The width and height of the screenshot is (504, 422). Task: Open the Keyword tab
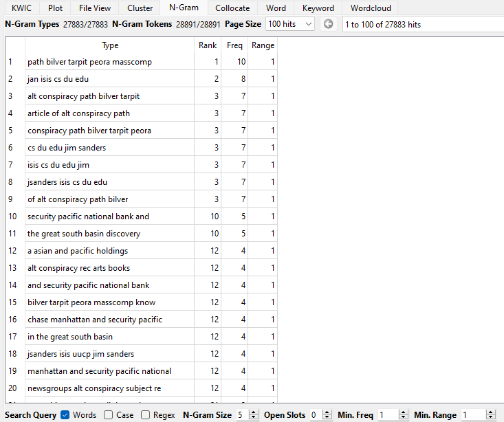318,8
